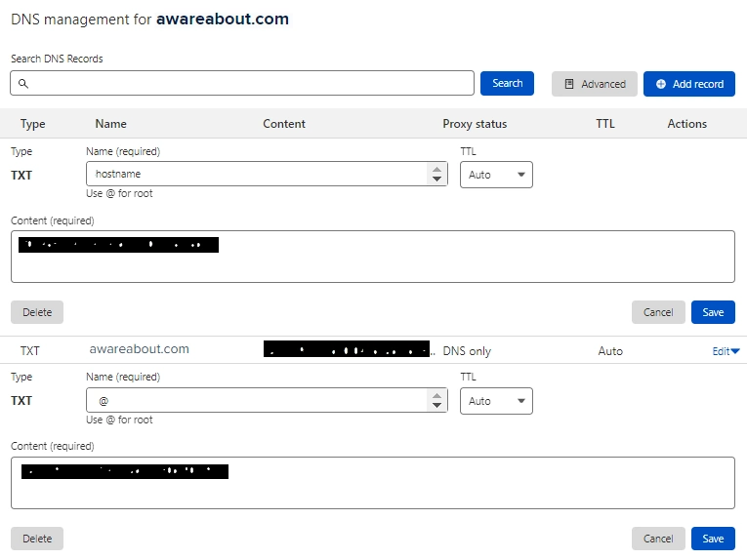Open the TTL Auto dropdown for @ record

(x=496, y=401)
